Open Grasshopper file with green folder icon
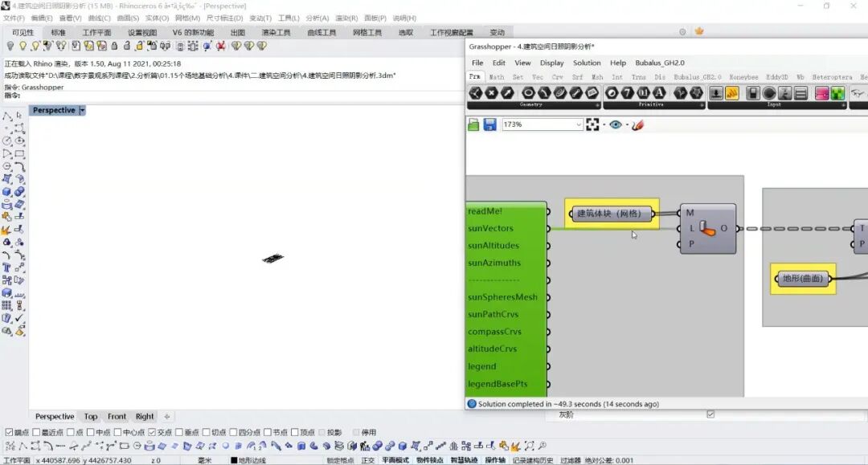This screenshot has height=465, width=868. pos(474,125)
